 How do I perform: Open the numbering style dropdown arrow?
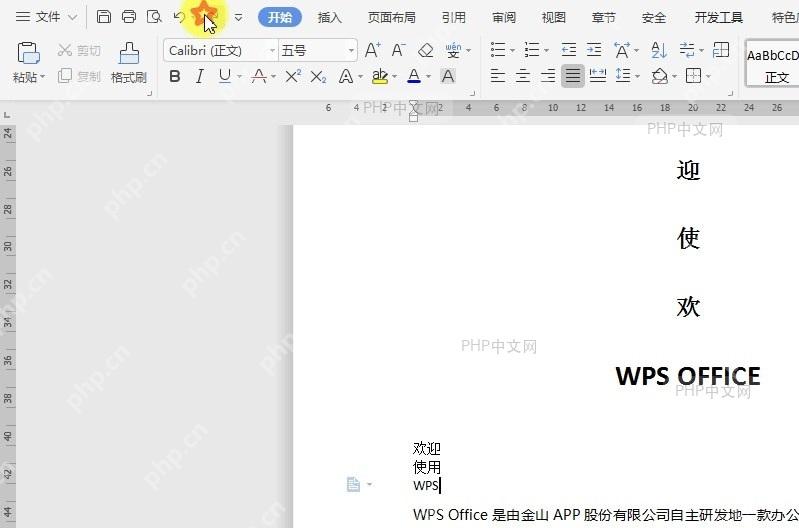tap(546, 50)
